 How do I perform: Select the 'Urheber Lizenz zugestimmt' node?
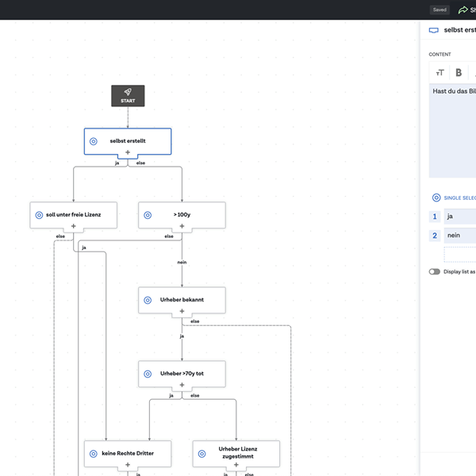236,454
